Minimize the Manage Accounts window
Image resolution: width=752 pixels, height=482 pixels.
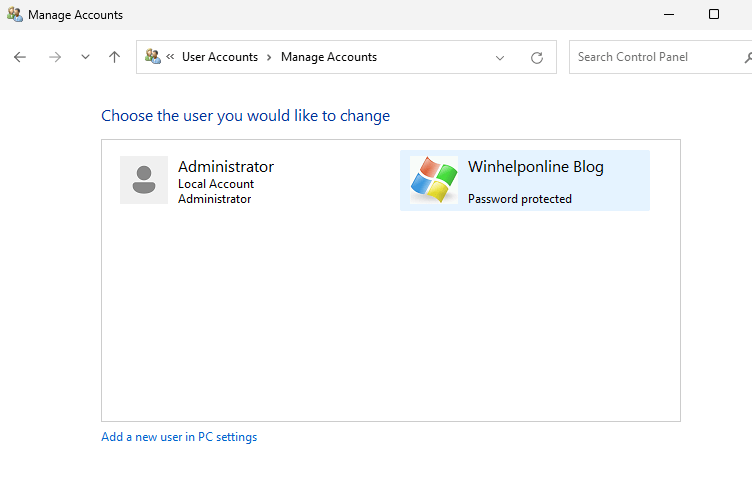pyautogui.click(x=669, y=14)
